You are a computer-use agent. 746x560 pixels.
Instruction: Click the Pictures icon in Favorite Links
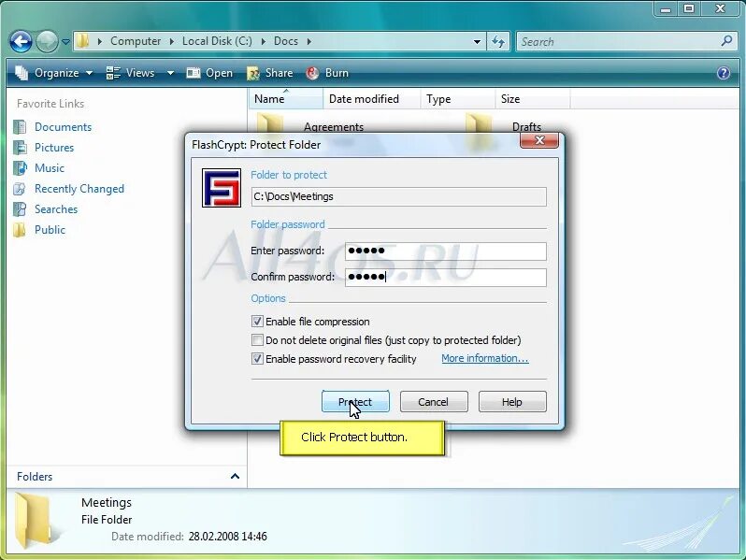point(20,148)
